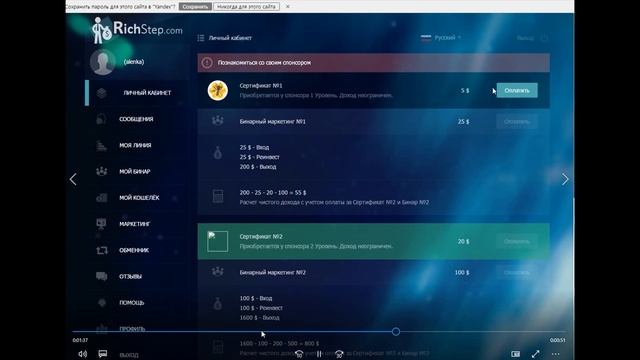Click dimmed Оплатить for Бинарный маркетинг №1
The height and width of the screenshot is (360, 640).
(517, 122)
